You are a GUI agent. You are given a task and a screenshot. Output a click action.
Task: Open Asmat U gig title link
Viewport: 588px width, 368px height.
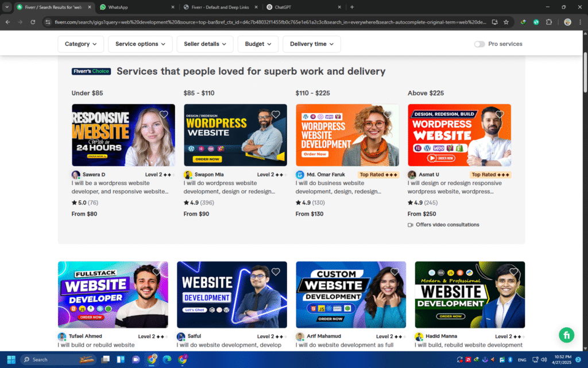click(455, 187)
